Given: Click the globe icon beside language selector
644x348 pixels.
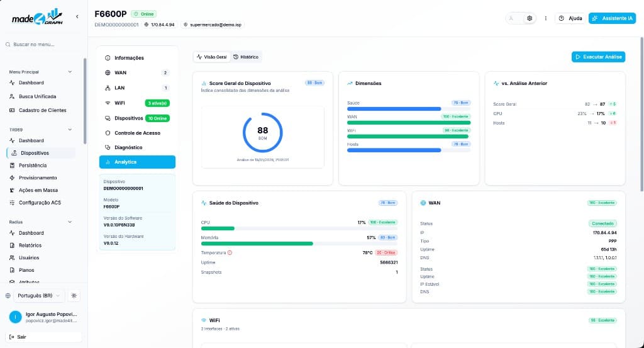Looking at the screenshot, I should click(x=8, y=295).
